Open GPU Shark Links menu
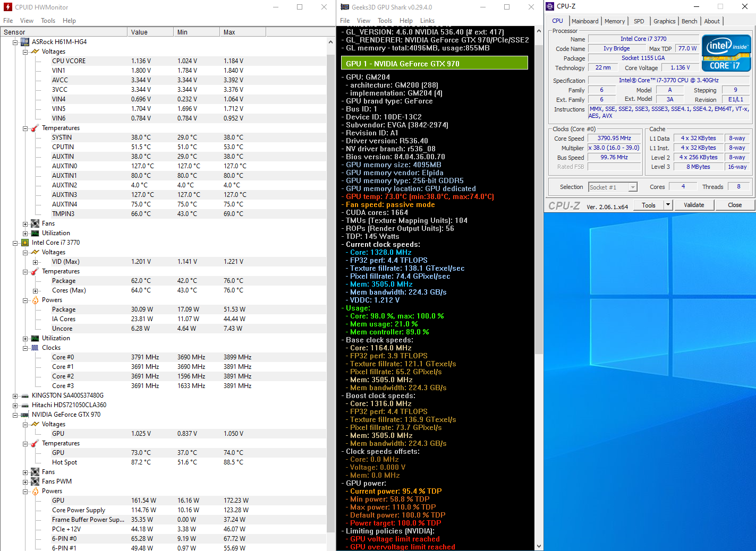756x551 pixels. (x=427, y=21)
